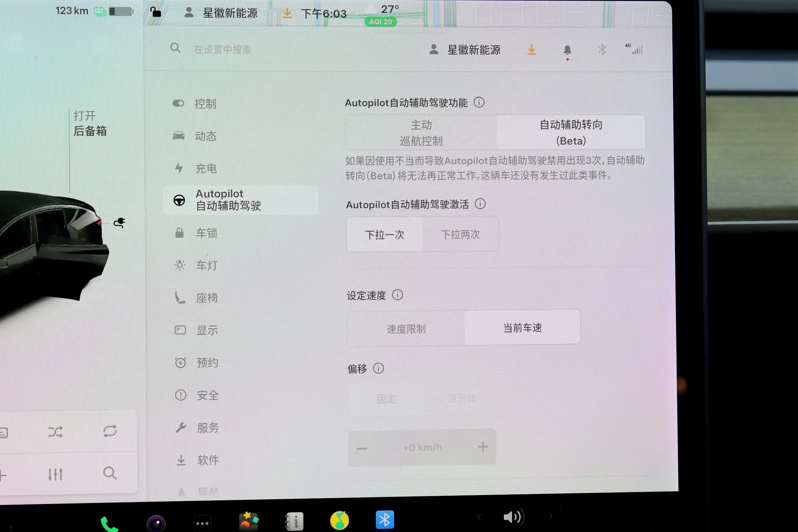798x532 pixels.
Task: Open Bluetooth app in bottom dock
Action: [384, 519]
